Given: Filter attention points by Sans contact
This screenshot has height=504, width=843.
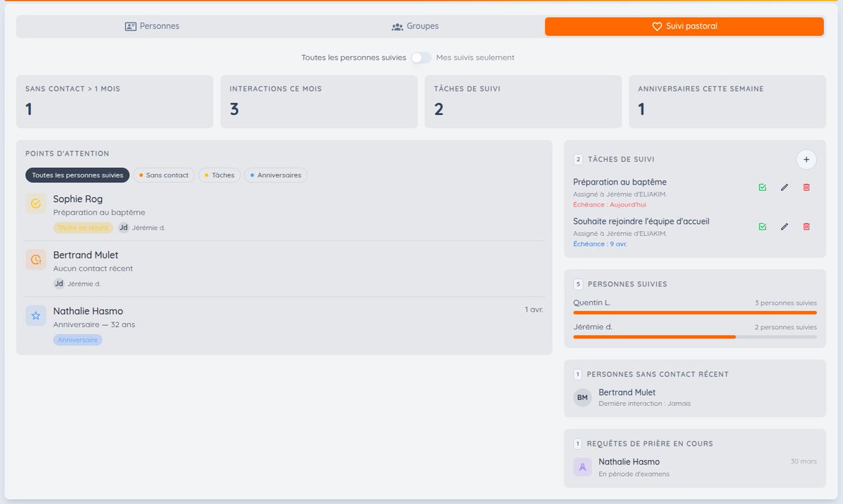Looking at the screenshot, I should tap(164, 175).
